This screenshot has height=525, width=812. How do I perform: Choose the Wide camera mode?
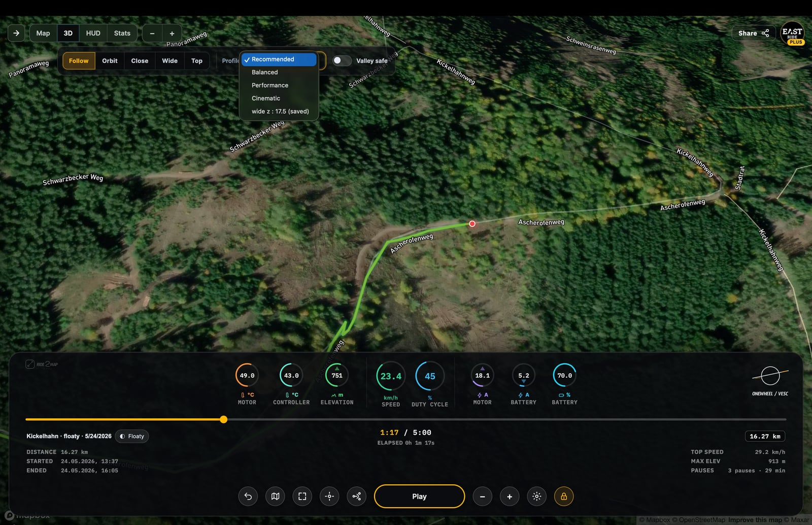point(170,60)
